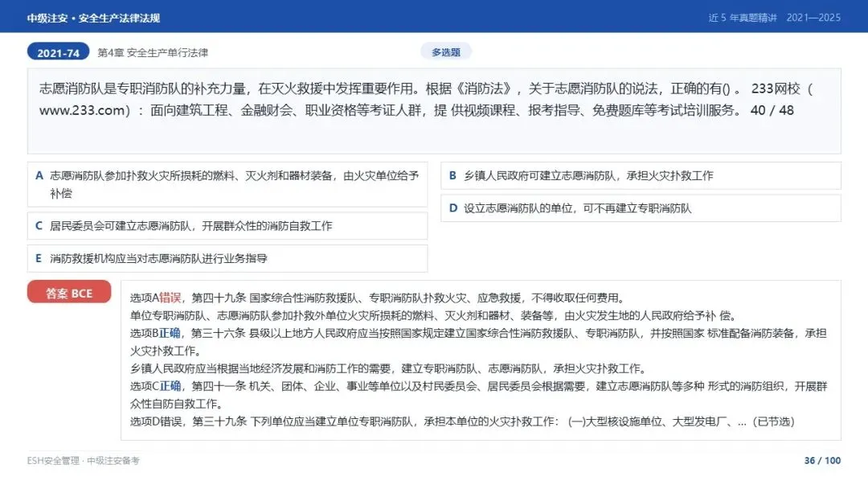Click the page counter 36 / 100
Viewport: 868px width, 489px height.
pyautogui.click(x=823, y=461)
